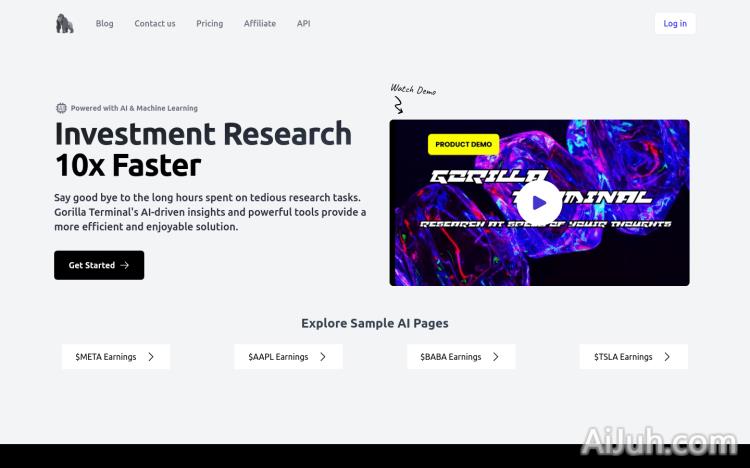The height and width of the screenshot is (468, 750).
Task: Click the $AAPL Earnings chevron arrow
Action: click(323, 357)
